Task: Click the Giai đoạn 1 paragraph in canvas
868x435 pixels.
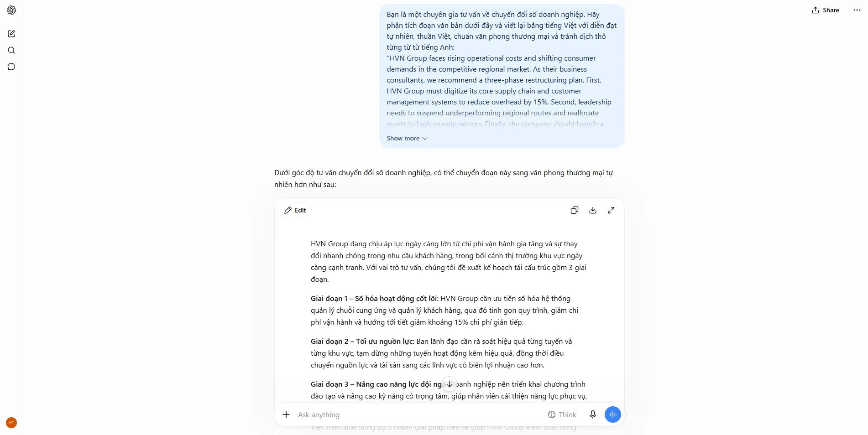Action: pos(444,311)
